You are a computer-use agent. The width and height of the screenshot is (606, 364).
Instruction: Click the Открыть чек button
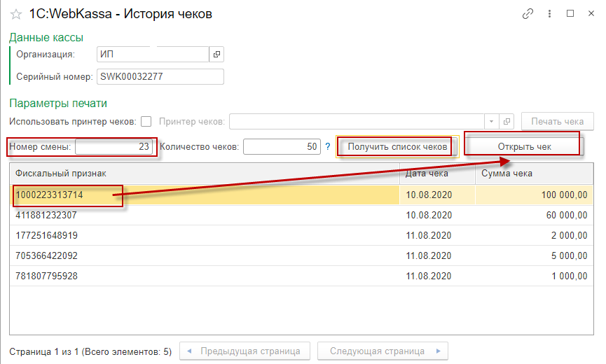524,147
